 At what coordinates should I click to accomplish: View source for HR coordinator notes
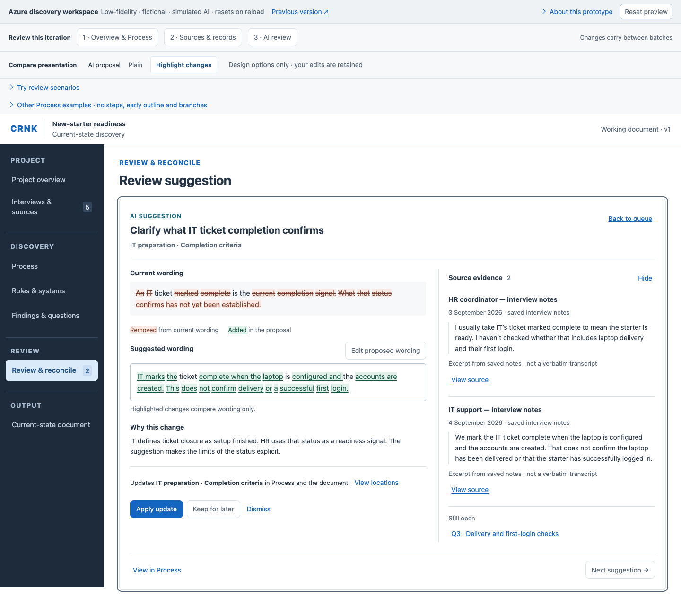coord(470,380)
